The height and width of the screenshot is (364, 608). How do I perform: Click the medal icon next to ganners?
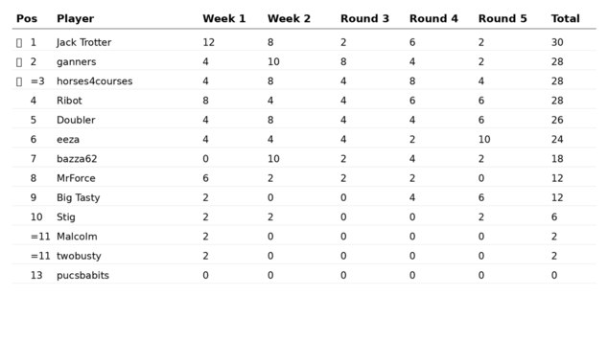point(19,62)
